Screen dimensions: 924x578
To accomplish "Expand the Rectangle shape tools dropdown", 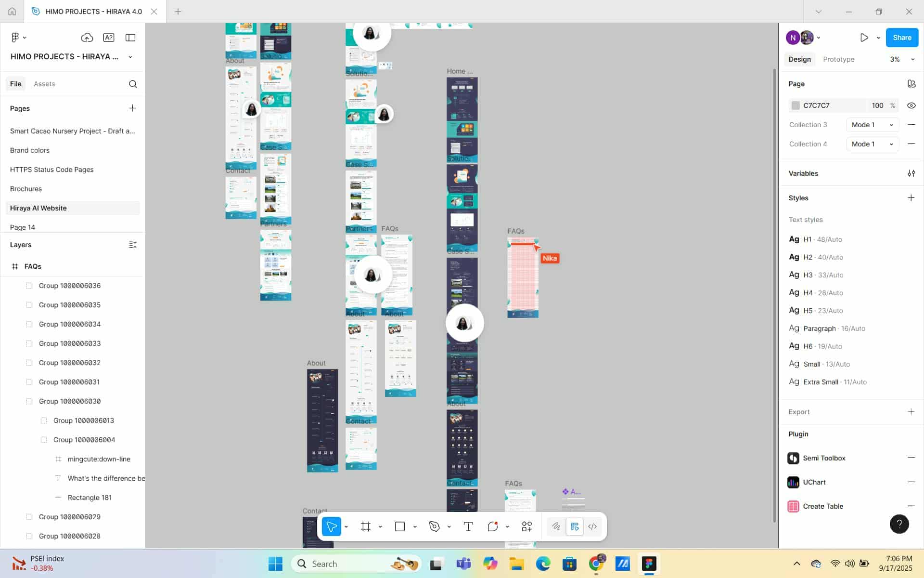I will point(415,527).
